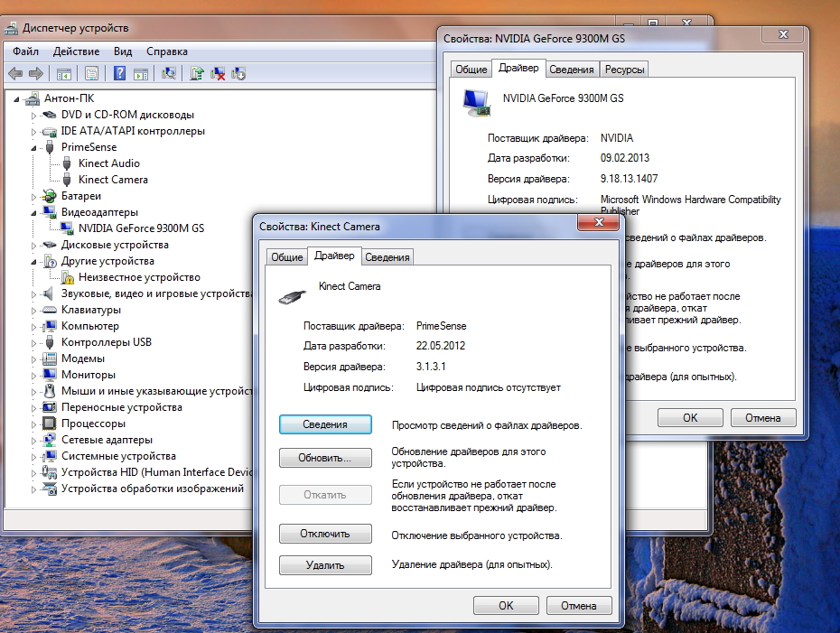Click the blue Help question-mark toolbar icon
This screenshot has width=840, height=633.
pyautogui.click(x=119, y=73)
